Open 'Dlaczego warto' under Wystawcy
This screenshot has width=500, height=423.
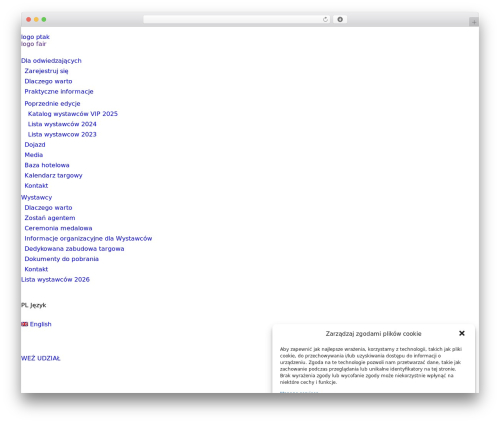pos(48,208)
